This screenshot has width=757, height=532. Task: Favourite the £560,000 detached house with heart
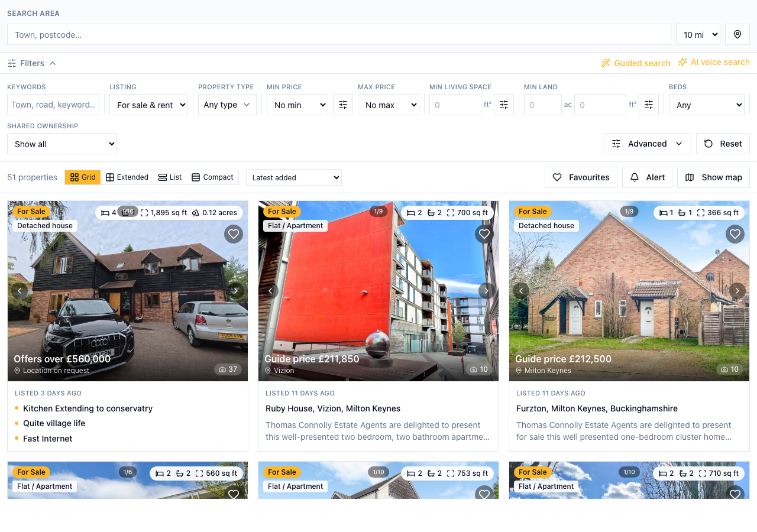[x=234, y=234]
